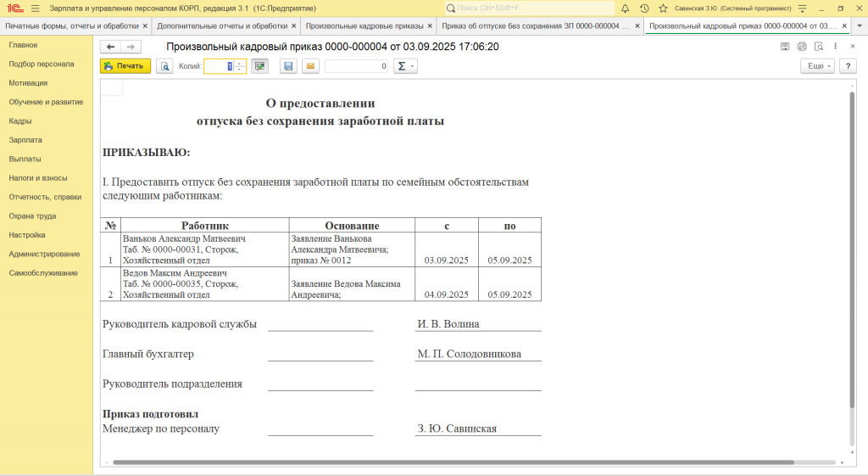Open Налоги и взносы section
868x476 pixels.
37,178
